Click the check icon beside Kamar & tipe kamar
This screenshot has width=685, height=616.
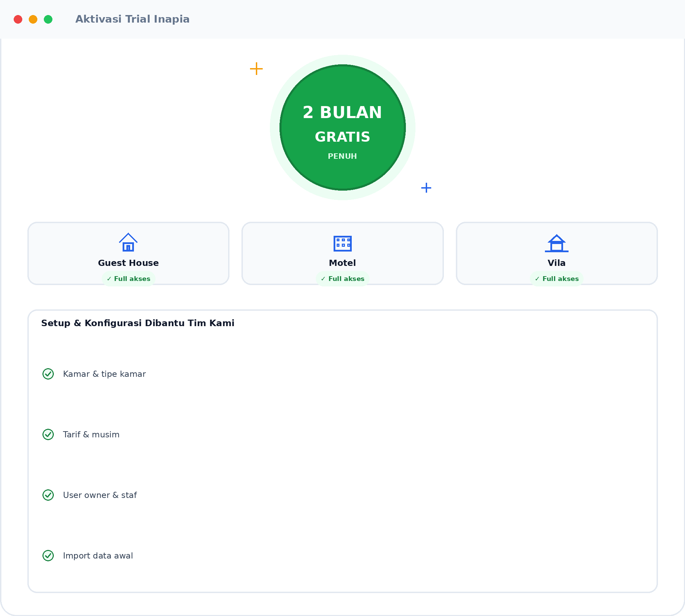pos(48,374)
